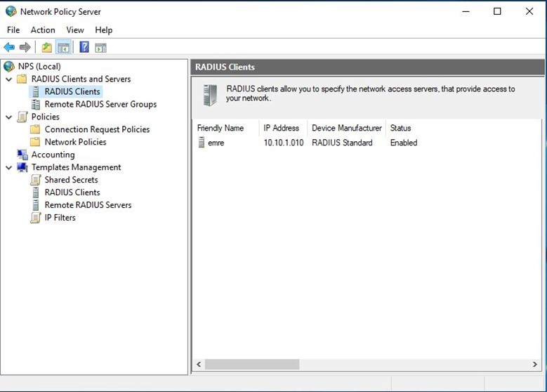Click the horizontal scrollbar left arrow
The height and width of the screenshot is (392, 547).
coord(199,365)
